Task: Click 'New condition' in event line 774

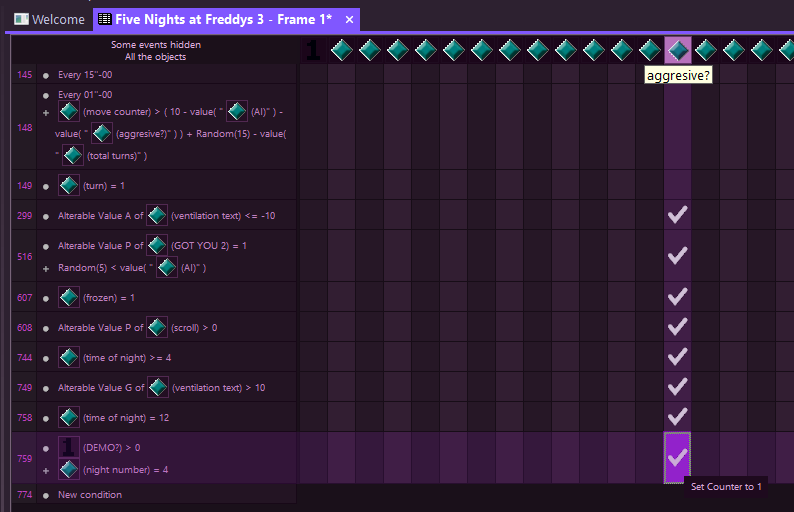Action: point(90,495)
